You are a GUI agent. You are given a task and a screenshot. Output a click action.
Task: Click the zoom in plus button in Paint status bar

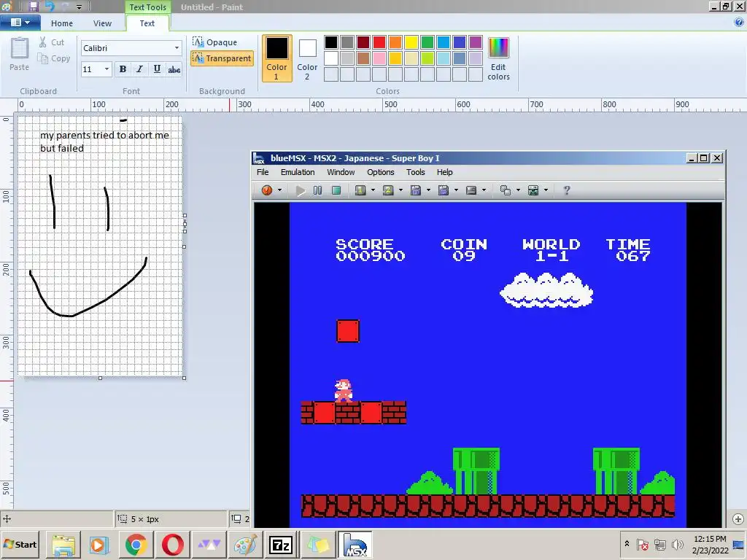(738, 519)
